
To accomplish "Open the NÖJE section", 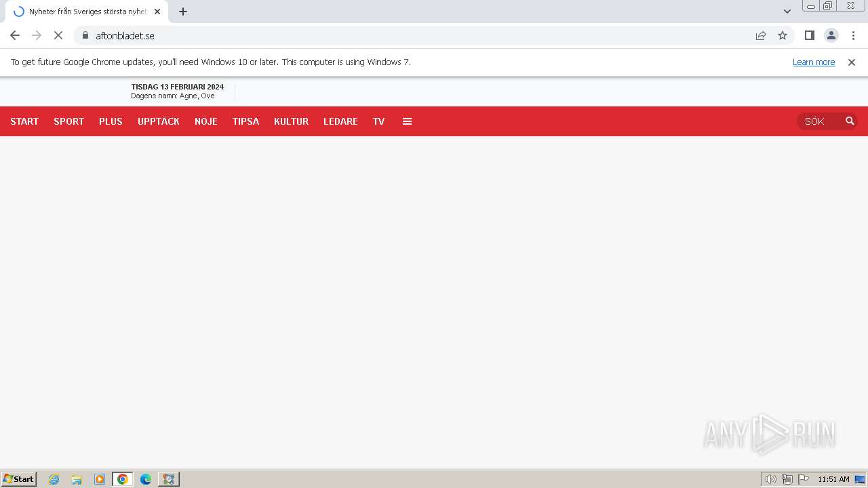I will point(206,121).
